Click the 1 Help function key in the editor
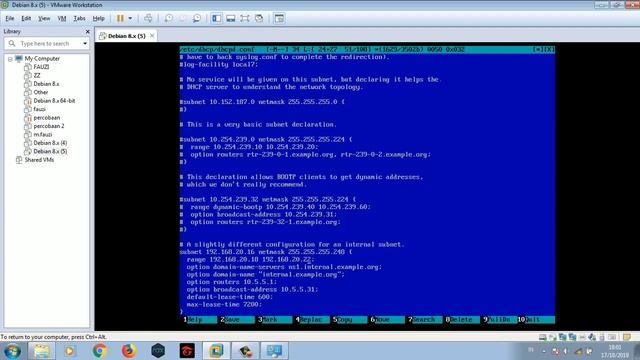 click(199, 320)
